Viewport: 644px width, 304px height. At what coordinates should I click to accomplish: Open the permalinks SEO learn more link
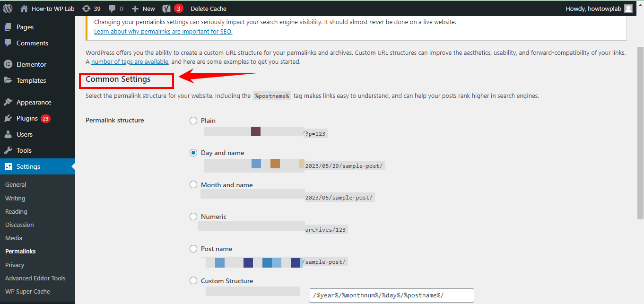[163, 32]
